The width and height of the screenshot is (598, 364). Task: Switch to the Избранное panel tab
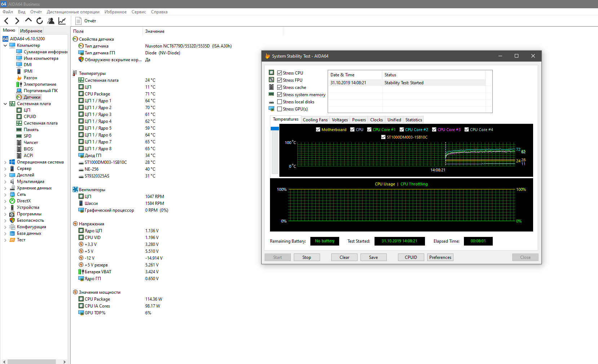click(31, 31)
